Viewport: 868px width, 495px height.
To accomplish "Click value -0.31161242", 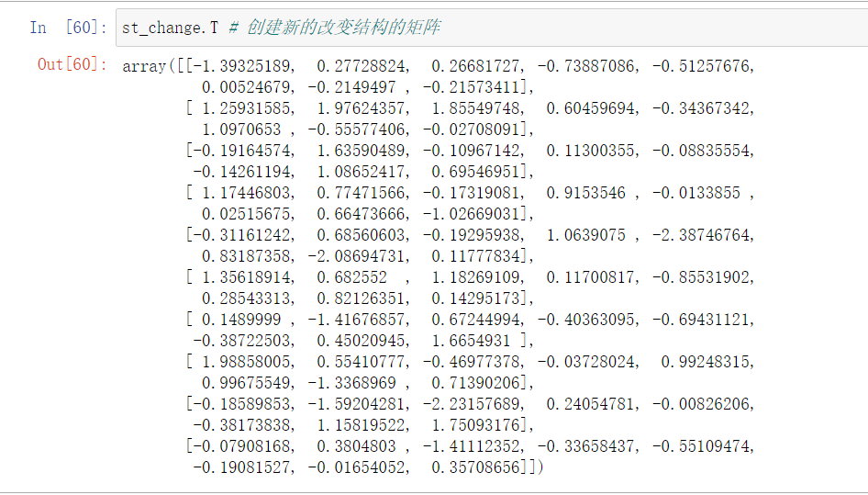I will [x=242, y=235].
